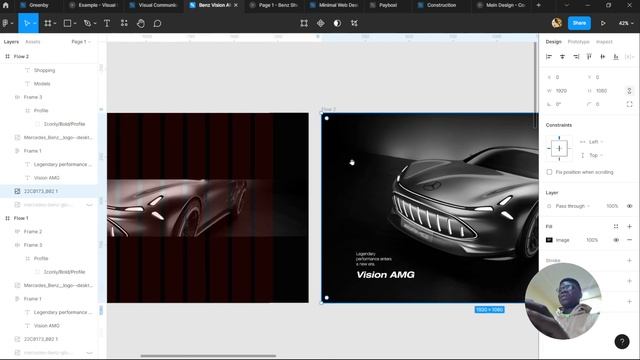The image size is (640, 360).
Task: Go to Figma home tab icon
Action: point(5,5)
